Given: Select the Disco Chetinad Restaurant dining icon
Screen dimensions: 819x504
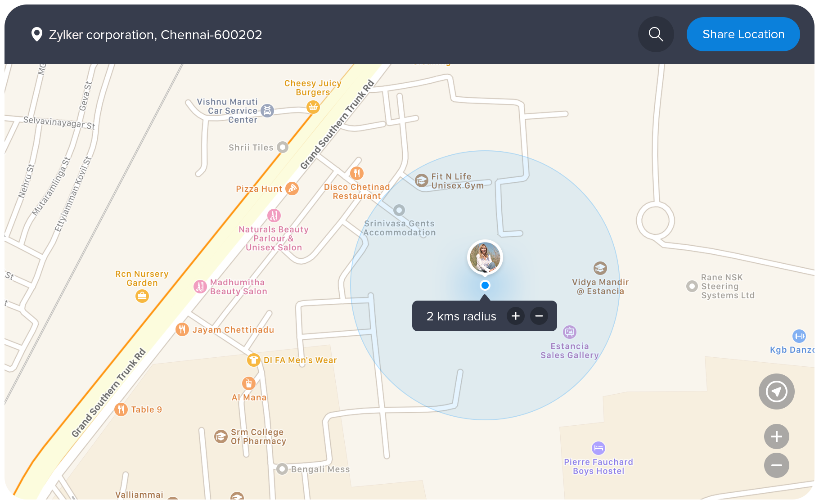Looking at the screenshot, I should tap(357, 173).
